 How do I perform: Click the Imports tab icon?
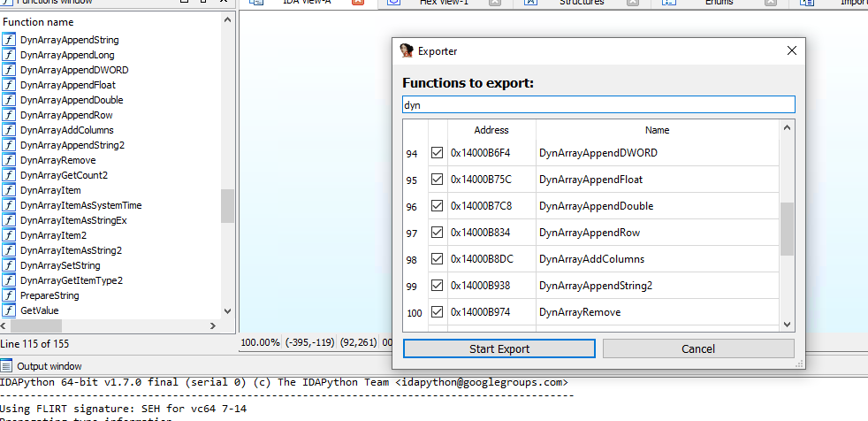pos(806,3)
